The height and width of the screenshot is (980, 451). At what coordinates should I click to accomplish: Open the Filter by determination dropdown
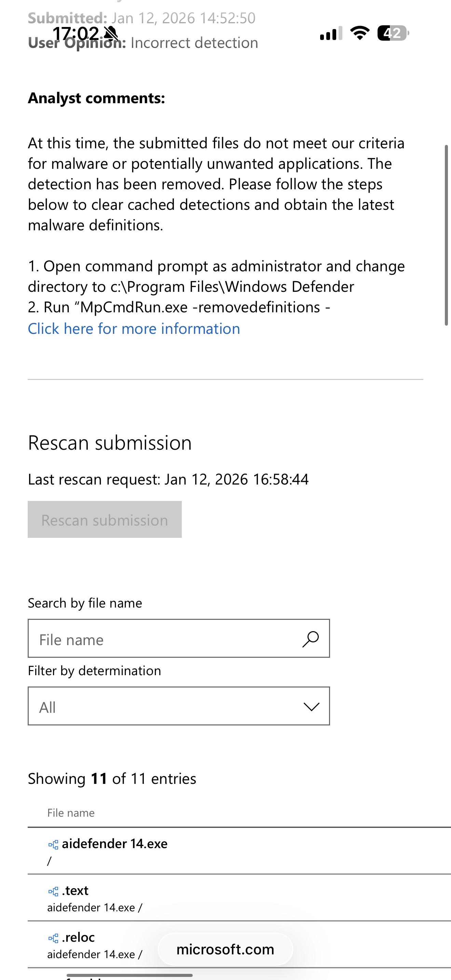(x=178, y=706)
